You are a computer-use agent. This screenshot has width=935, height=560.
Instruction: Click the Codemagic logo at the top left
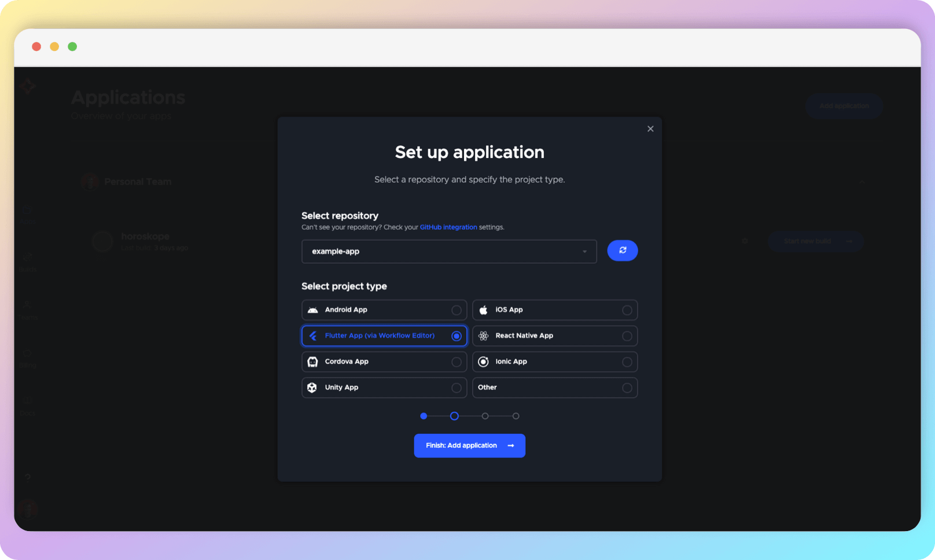(28, 86)
